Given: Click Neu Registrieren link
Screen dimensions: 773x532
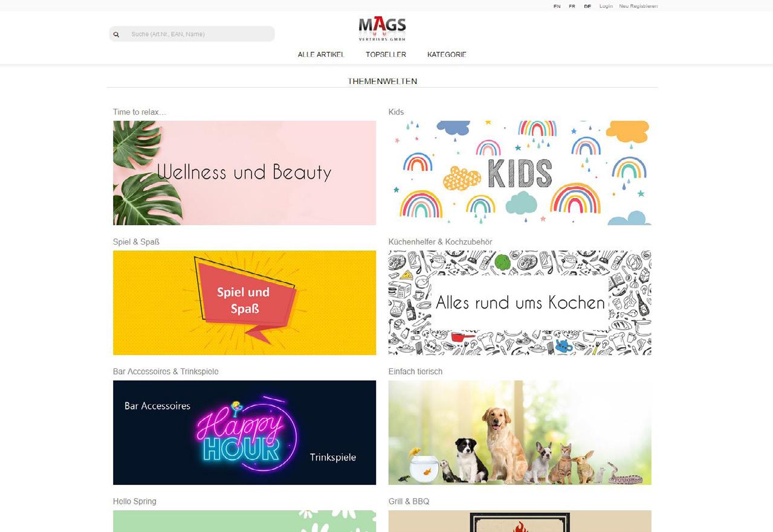Looking at the screenshot, I should [x=638, y=6].
